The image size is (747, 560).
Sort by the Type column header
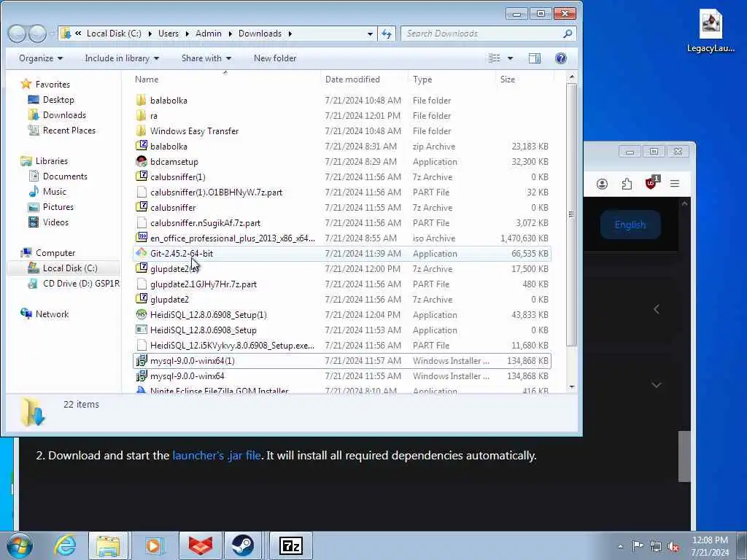[422, 79]
